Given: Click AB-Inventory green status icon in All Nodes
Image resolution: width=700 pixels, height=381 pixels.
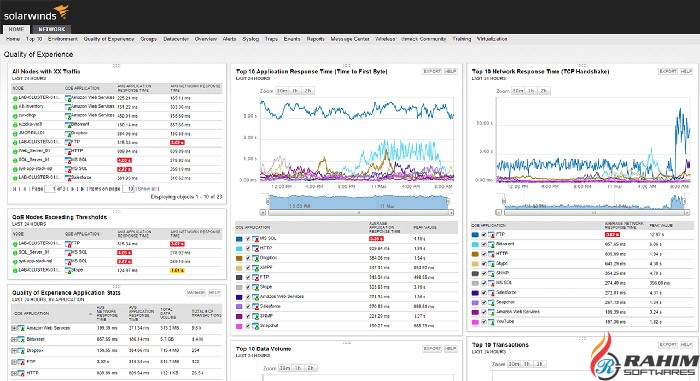Looking at the screenshot, I should (15, 107).
